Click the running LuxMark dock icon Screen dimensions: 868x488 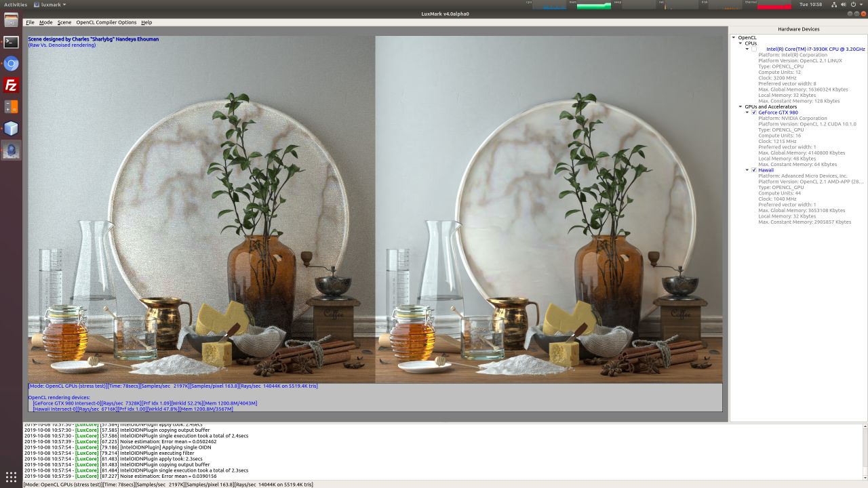[x=11, y=150]
